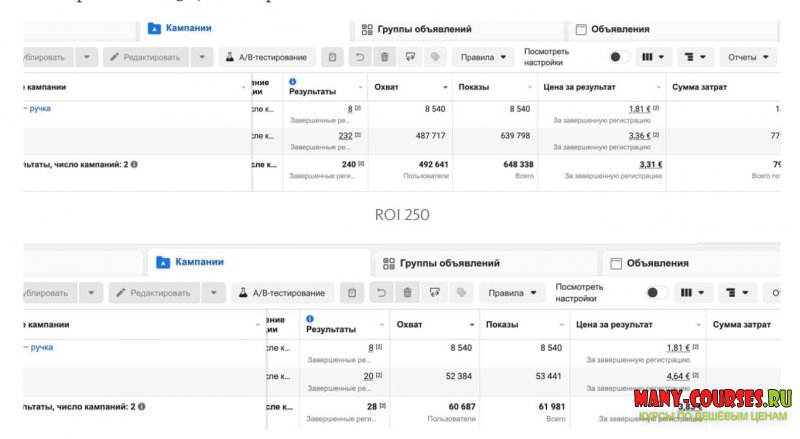Screen dimensions: 800x439
Task: Open the upper 'Правила' dropdown
Action: (x=483, y=57)
